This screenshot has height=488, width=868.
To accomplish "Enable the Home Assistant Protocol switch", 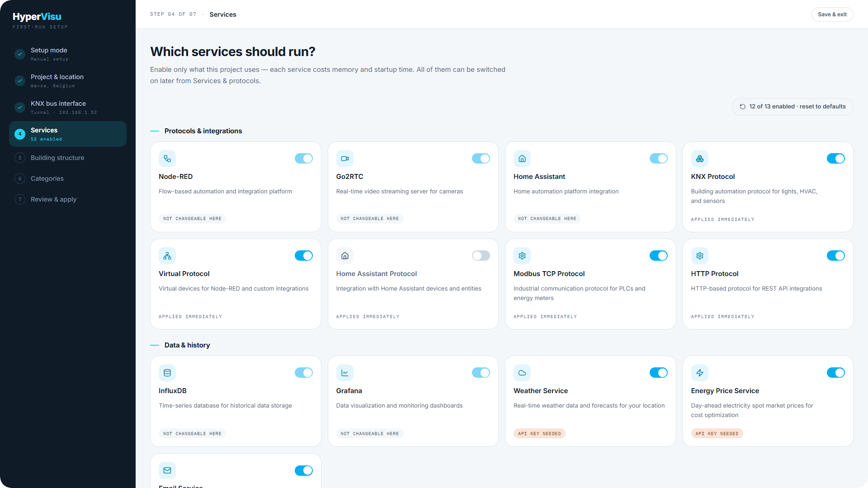I will click(481, 256).
